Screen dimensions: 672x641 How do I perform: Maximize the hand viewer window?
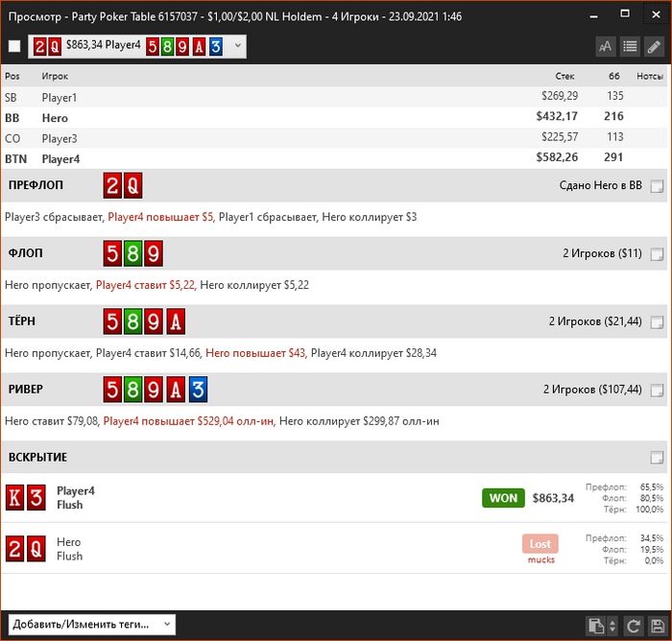tap(625, 14)
